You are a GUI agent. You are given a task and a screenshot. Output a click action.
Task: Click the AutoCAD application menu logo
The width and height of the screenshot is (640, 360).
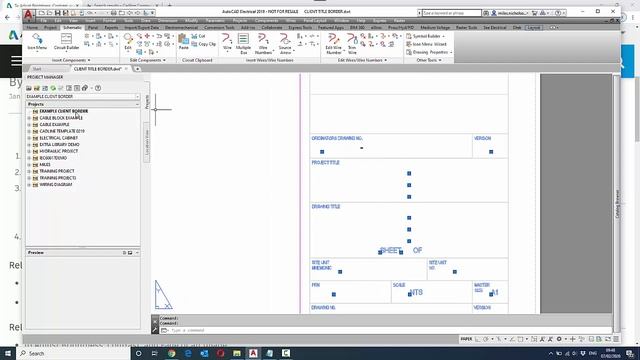click(28, 15)
